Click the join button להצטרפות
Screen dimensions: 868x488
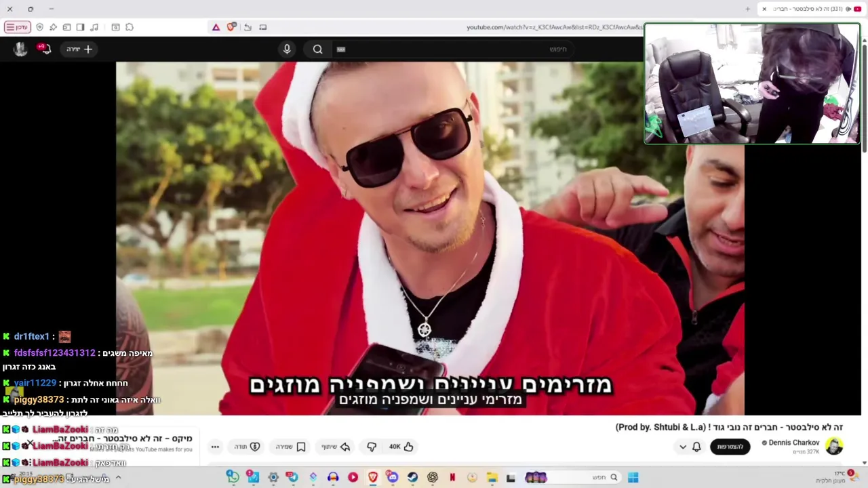pyautogui.click(x=730, y=447)
